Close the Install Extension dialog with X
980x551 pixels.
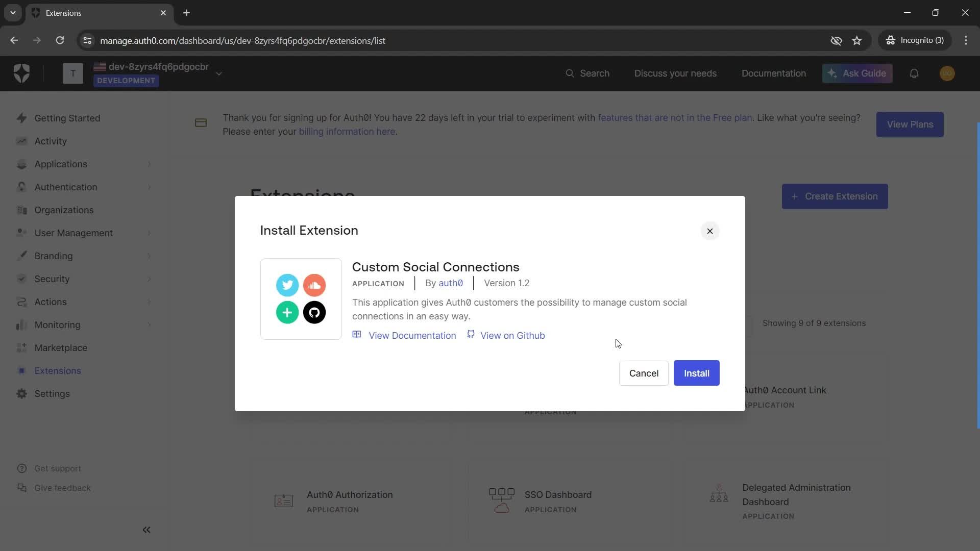(709, 231)
